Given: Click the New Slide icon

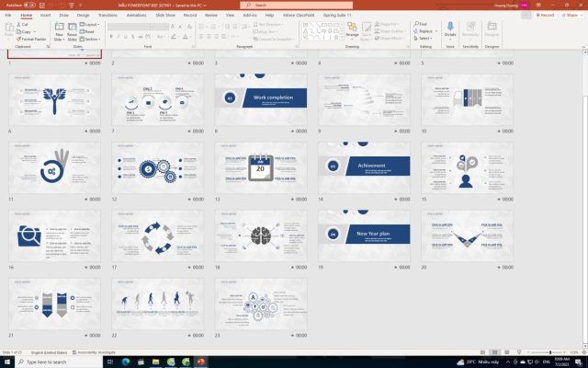Looking at the screenshot, I should tap(59, 32).
